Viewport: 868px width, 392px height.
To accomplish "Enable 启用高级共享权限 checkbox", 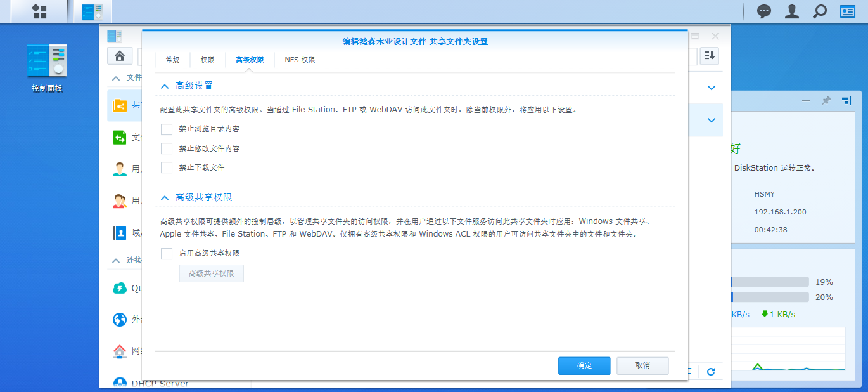I will pyautogui.click(x=167, y=253).
